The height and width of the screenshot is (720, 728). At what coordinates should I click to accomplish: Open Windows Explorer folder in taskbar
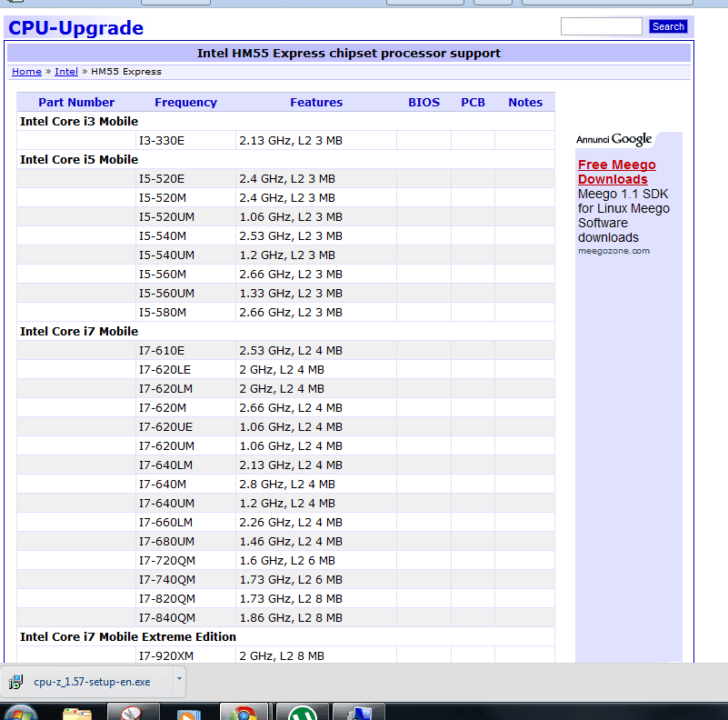click(76, 713)
